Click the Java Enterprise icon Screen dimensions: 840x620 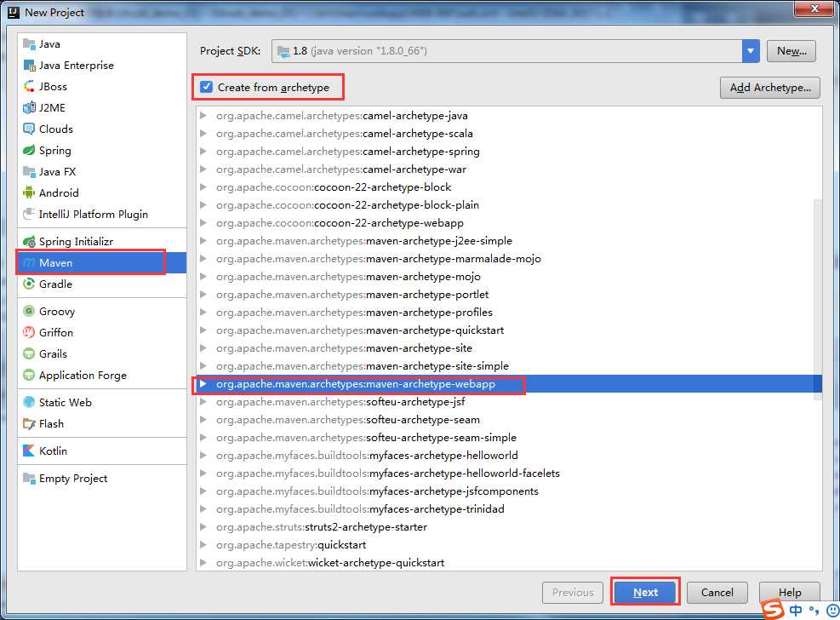pyautogui.click(x=29, y=66)
